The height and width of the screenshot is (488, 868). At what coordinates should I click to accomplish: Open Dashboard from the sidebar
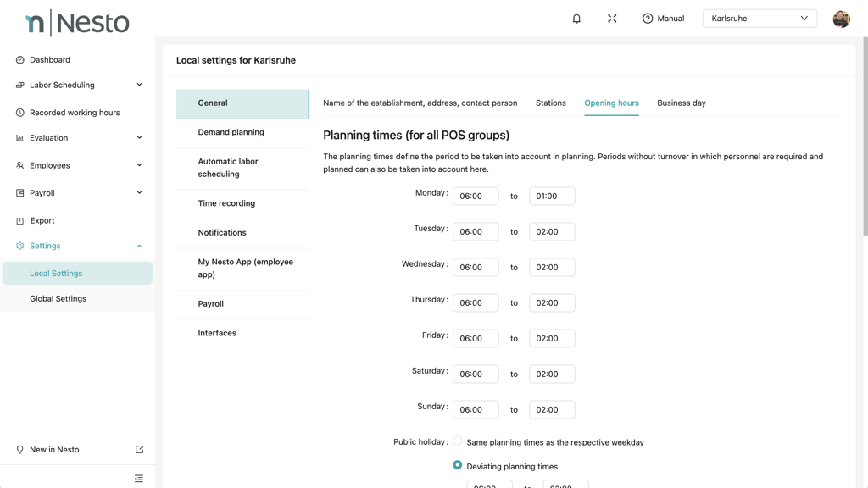click(x=50, y=60)
